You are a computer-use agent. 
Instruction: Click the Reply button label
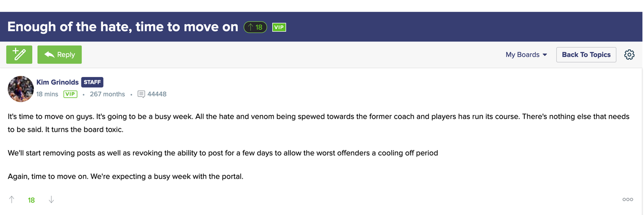pos(66,54)
